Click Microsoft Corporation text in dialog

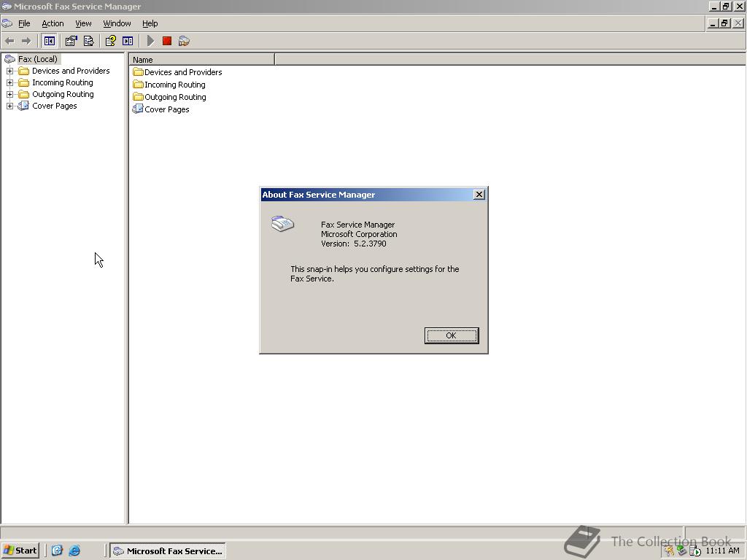[359, 234]
